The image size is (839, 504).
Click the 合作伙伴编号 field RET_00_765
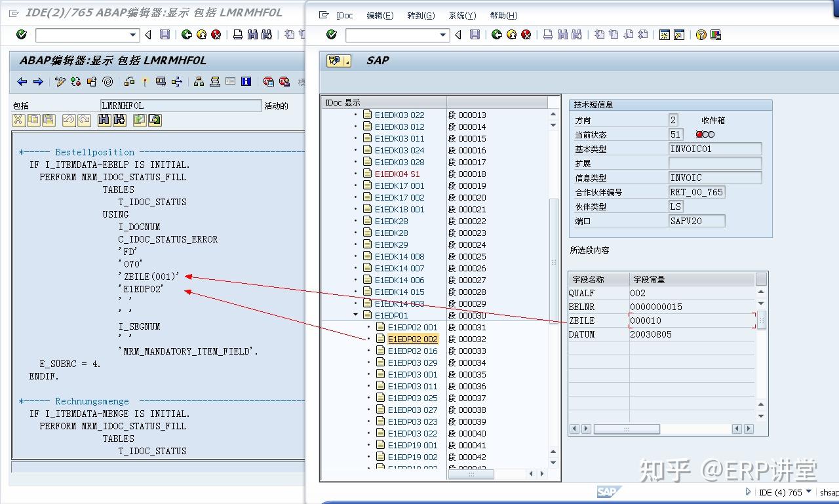696,192
